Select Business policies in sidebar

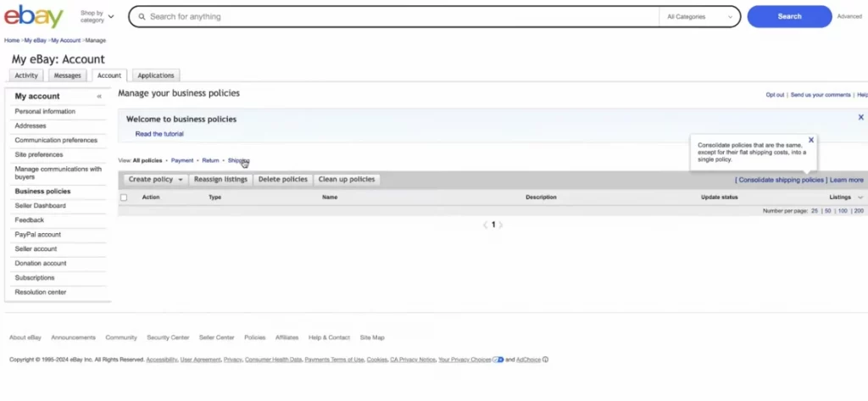tap(42, 191)
